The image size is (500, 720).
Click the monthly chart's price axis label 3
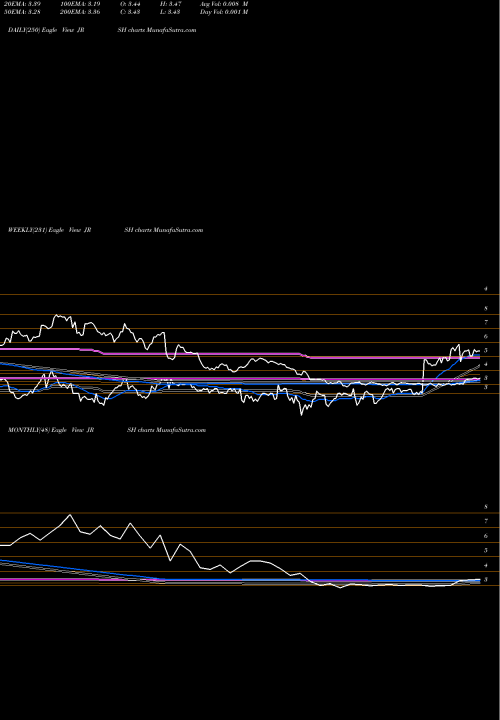(486, 580)
